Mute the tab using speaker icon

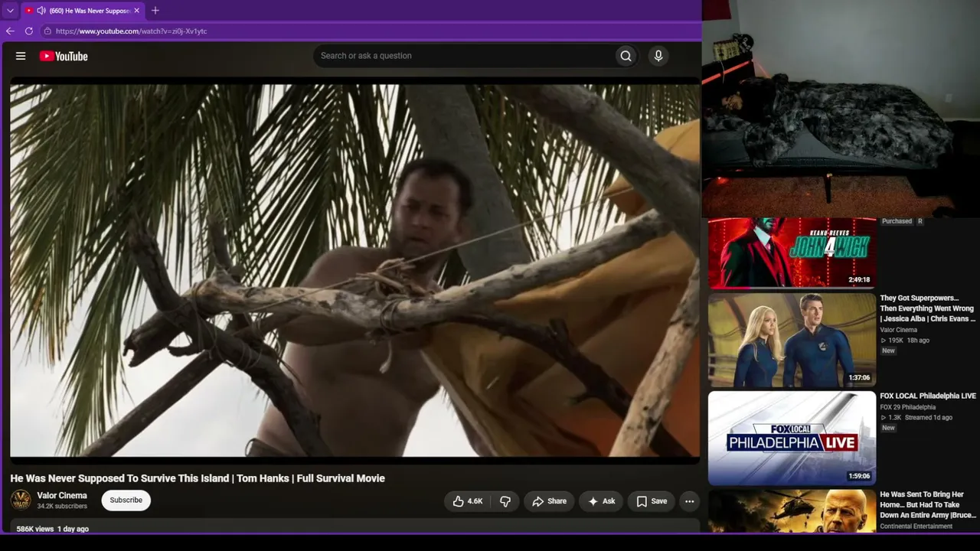(x=41, y=11)
